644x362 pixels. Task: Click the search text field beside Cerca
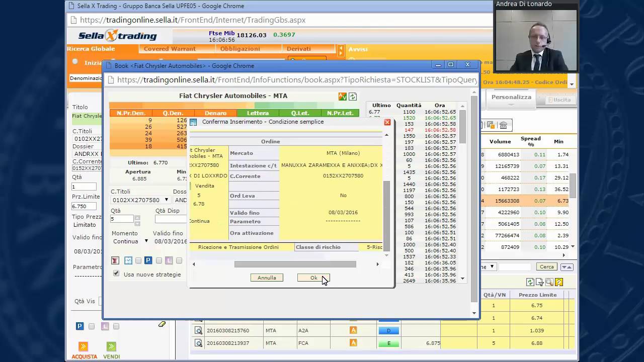pos(514,267)
